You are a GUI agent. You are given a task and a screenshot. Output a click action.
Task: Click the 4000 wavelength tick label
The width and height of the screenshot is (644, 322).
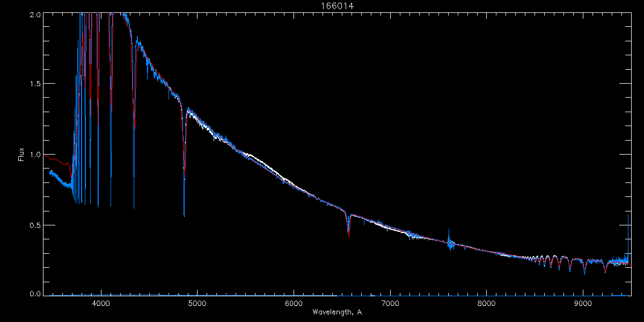pos(101,304)
